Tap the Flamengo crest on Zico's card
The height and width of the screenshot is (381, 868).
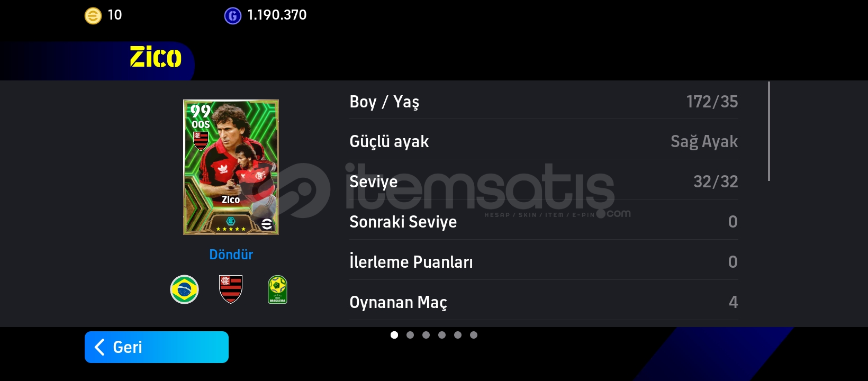click(x=201, y=141)
